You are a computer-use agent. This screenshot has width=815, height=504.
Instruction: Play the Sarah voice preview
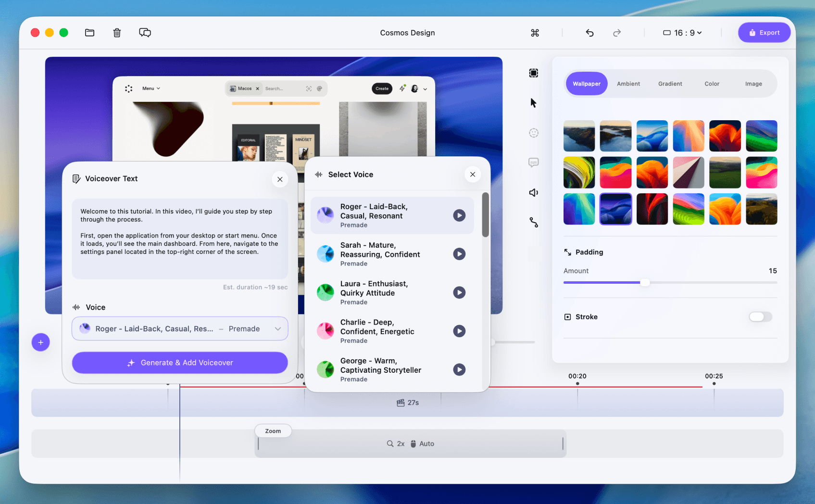coord(459,254)
